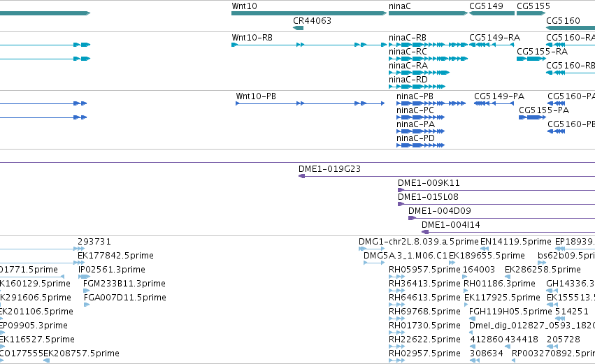Click the DME1-019G23 BAC label
Image resolution: width=595 pixels, height=364 pixels.
coord(329,169)
